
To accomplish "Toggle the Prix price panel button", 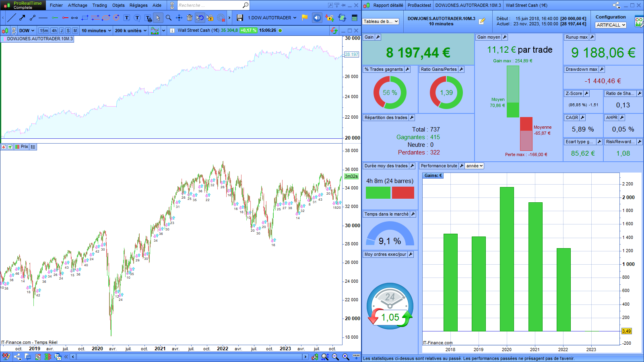I will point(22,147).
